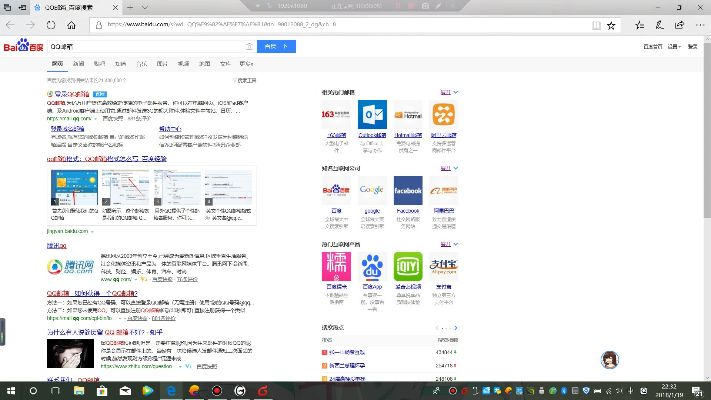Open settings dropdown at top right

[674, 46]
